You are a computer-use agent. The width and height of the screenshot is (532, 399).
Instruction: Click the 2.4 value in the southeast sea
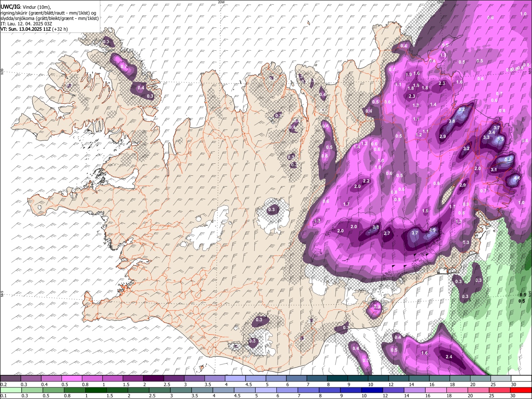(449, 357)
